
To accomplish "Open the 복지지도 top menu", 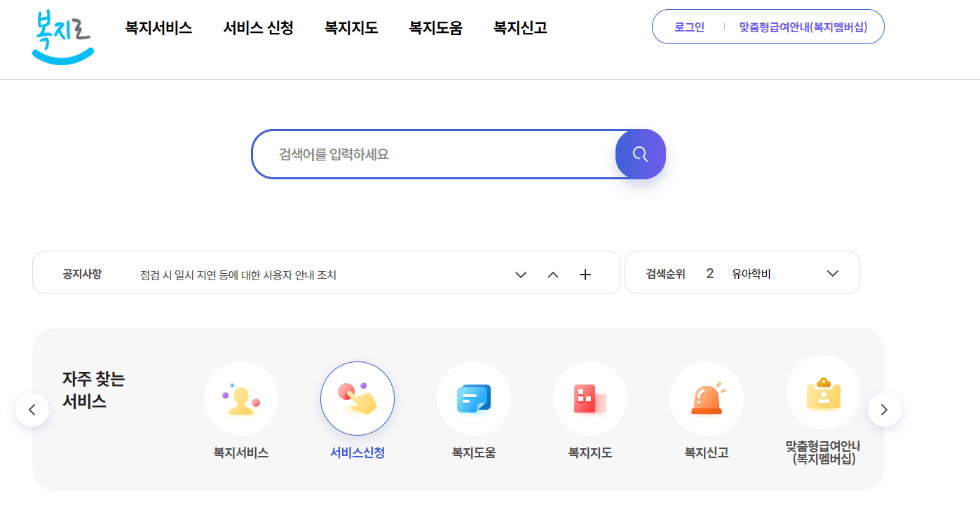I will pyautogui.click(x=351, y=28).
